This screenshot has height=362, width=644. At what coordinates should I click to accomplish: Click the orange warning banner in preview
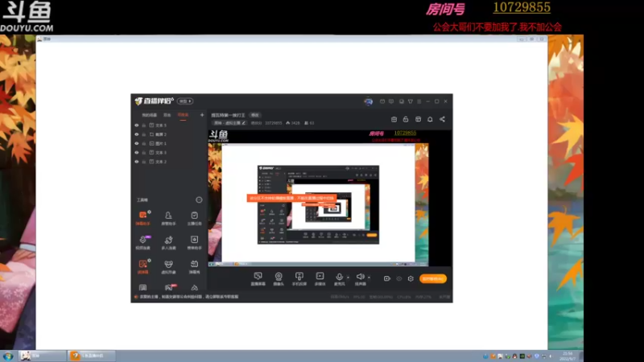[x=291, y=198]
